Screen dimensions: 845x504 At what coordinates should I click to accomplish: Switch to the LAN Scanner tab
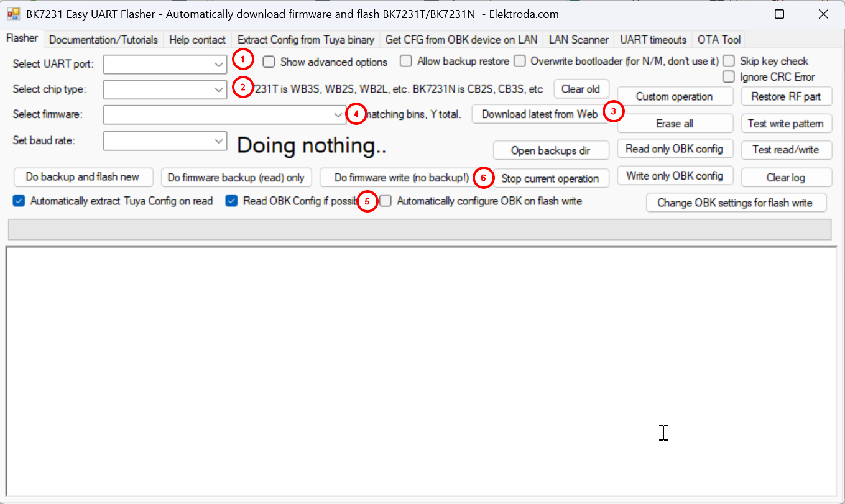tap(578, 40)
